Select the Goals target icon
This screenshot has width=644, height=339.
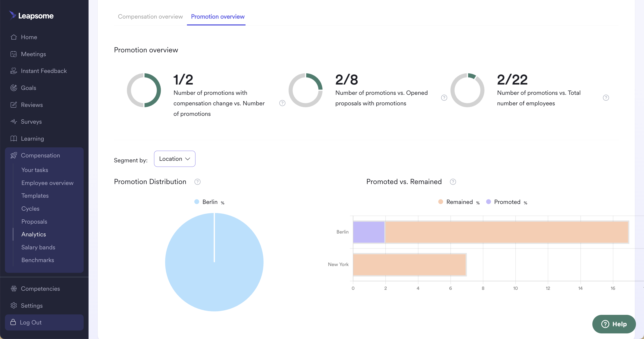[x=14, y=88]
